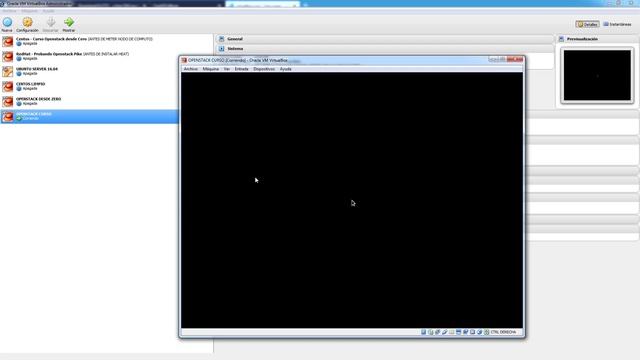Image resolution: width=640 pixels, height=360 pixels.
Task: Open Configuración gear icon in the toolbar
Action: 27,22
